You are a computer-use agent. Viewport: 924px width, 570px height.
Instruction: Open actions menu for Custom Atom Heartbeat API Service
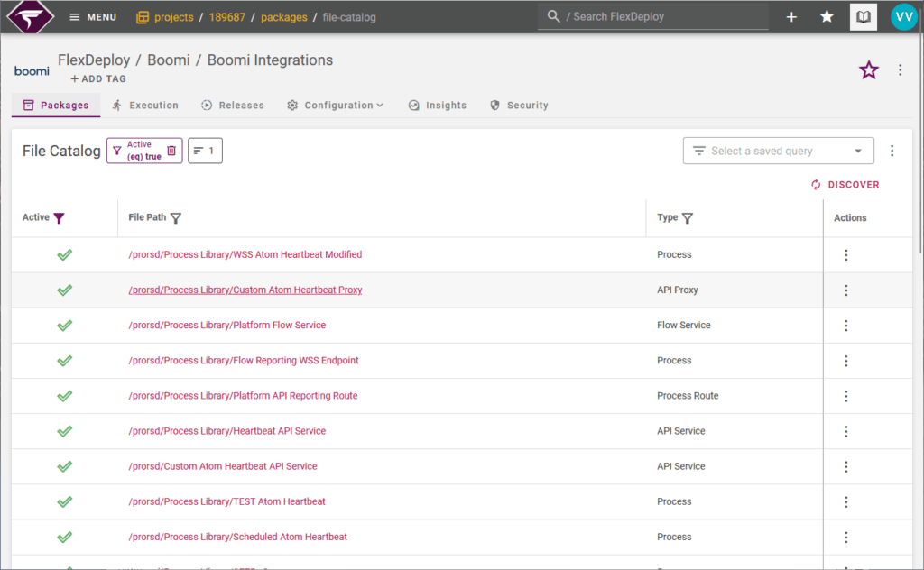846,467
